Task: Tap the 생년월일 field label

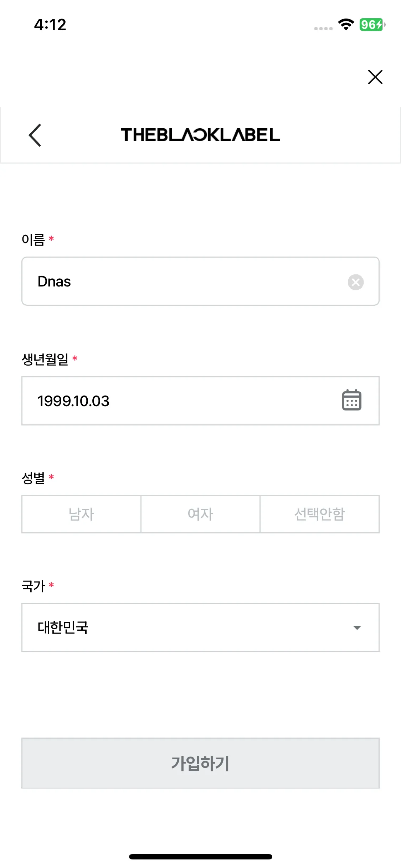Action: 45,359
